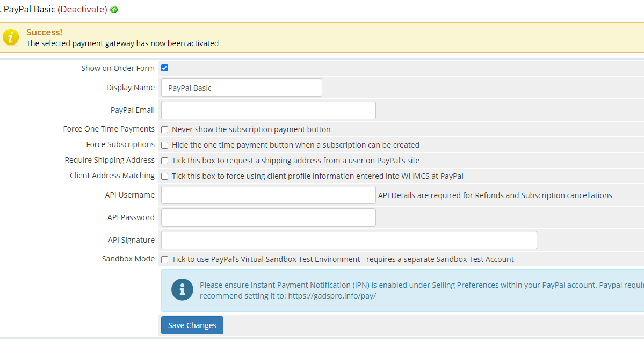Click the 'Client Address Matching' label
Screen dimensions: 644x342
click(112, 176)
